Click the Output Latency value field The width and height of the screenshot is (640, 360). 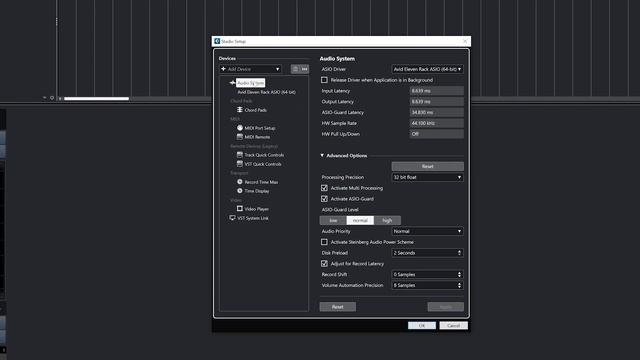(x=436, y=102)
